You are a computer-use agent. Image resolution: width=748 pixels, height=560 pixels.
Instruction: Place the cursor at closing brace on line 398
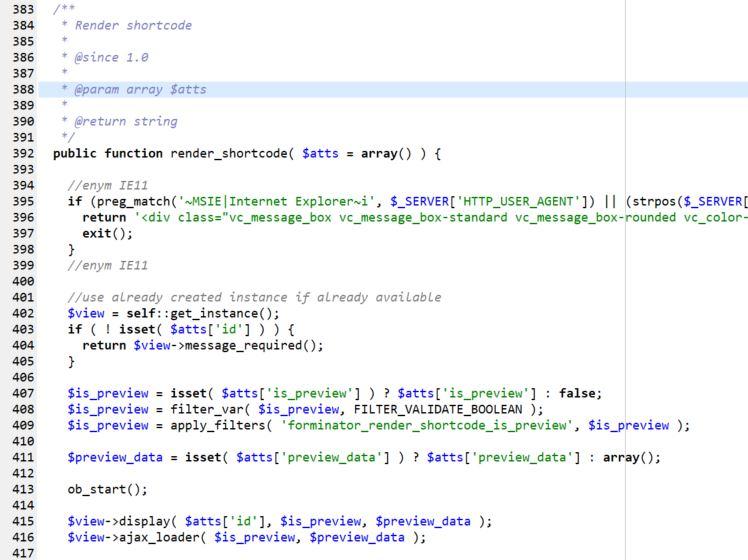pyautogui.click(x=72, y=249)
